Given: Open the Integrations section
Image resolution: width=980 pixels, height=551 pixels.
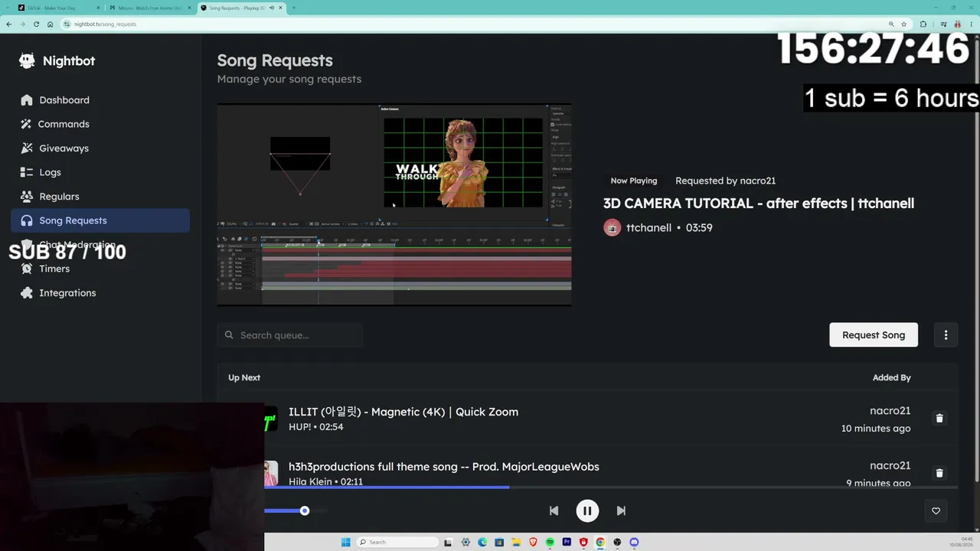Looking at the screenshot, I should coord(100,293).
